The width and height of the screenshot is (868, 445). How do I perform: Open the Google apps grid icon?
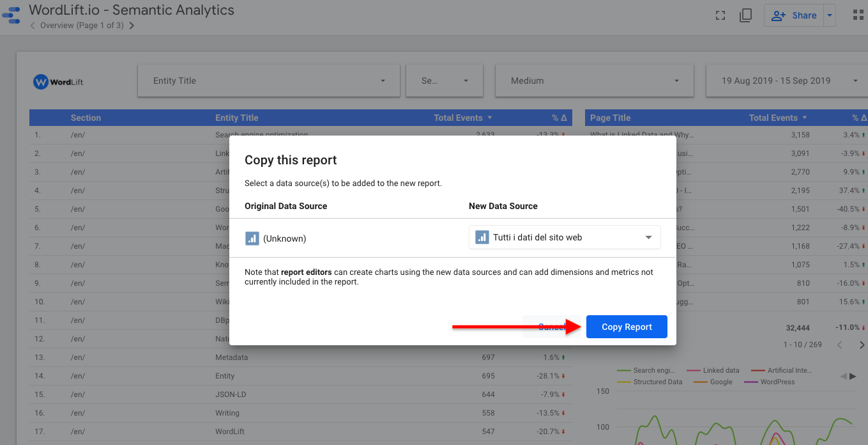click(858, 15)
